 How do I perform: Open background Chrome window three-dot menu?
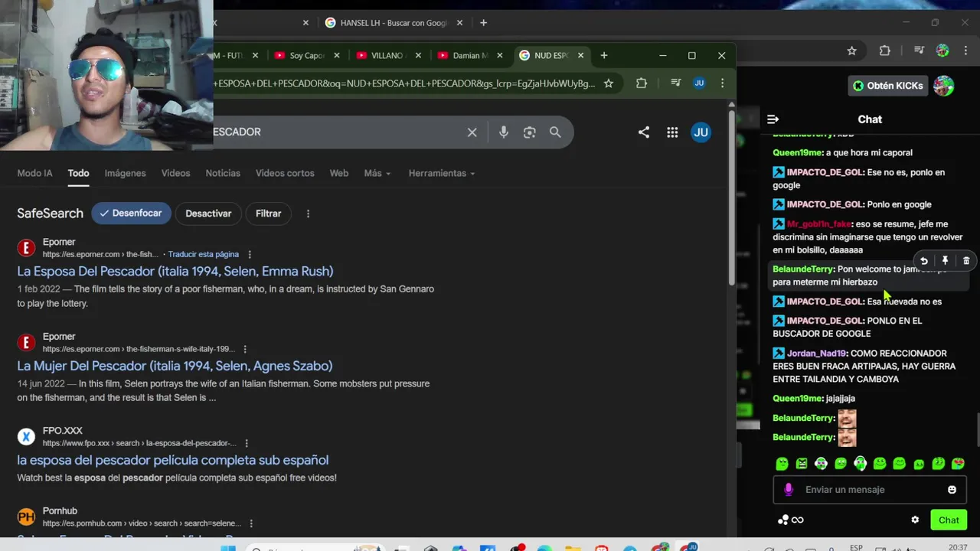965,51
